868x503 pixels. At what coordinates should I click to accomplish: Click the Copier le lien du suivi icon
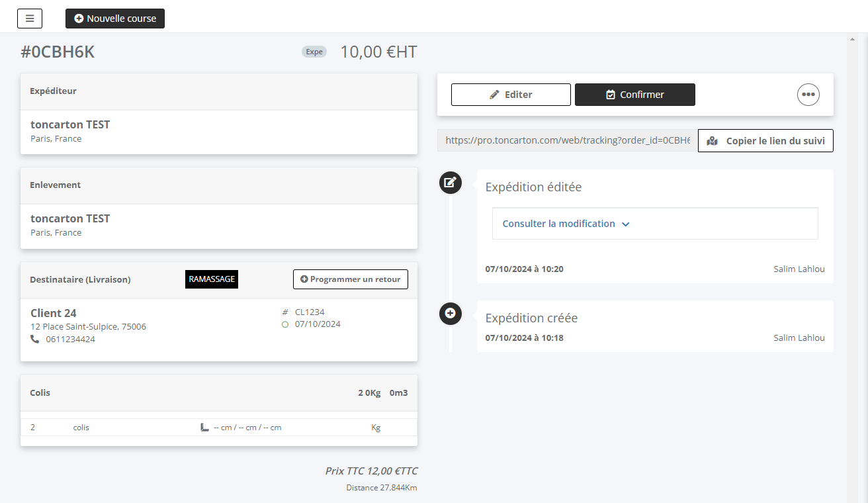pos(712,140)
